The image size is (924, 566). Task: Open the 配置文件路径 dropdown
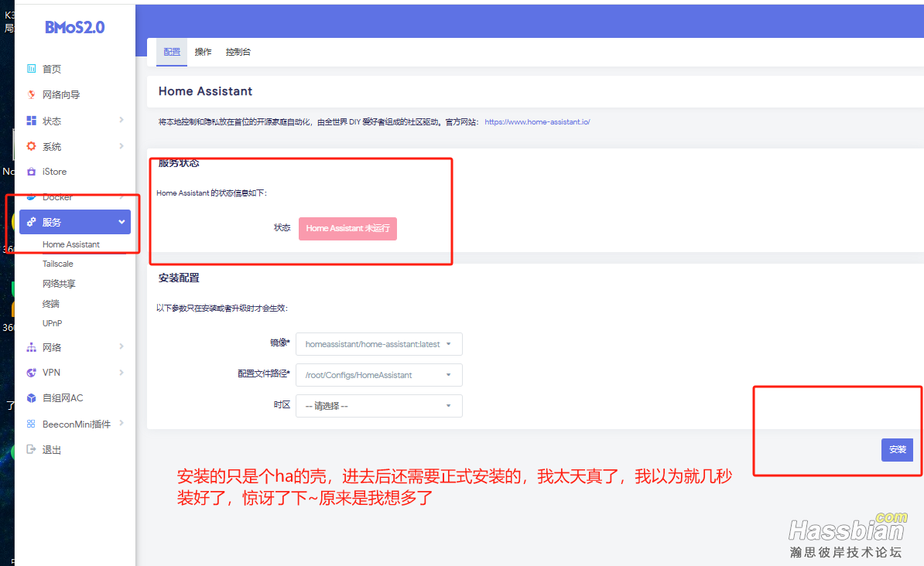click(379, 375)
